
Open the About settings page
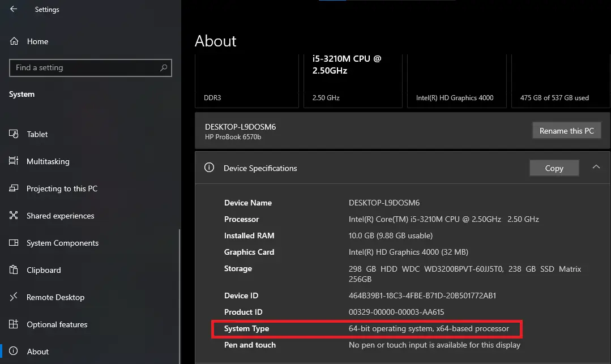[38, 351]
